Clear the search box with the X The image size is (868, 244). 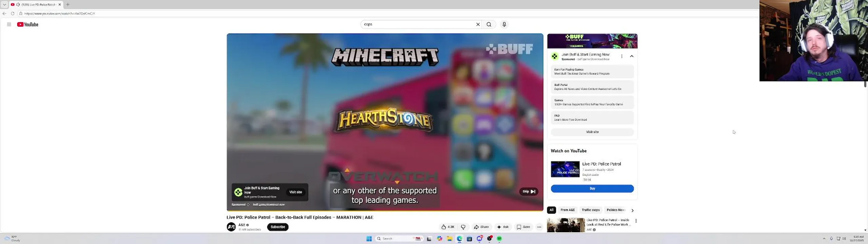pos(478,24)
